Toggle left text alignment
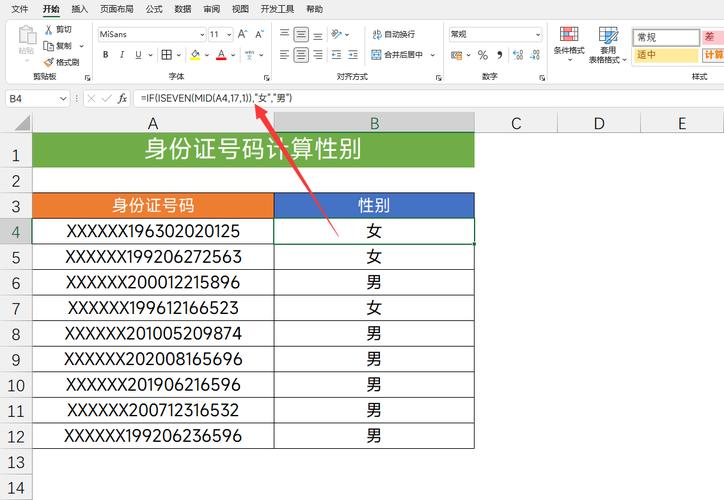The height and width of the screenshot is (500, 724). [x=284, y=55]
